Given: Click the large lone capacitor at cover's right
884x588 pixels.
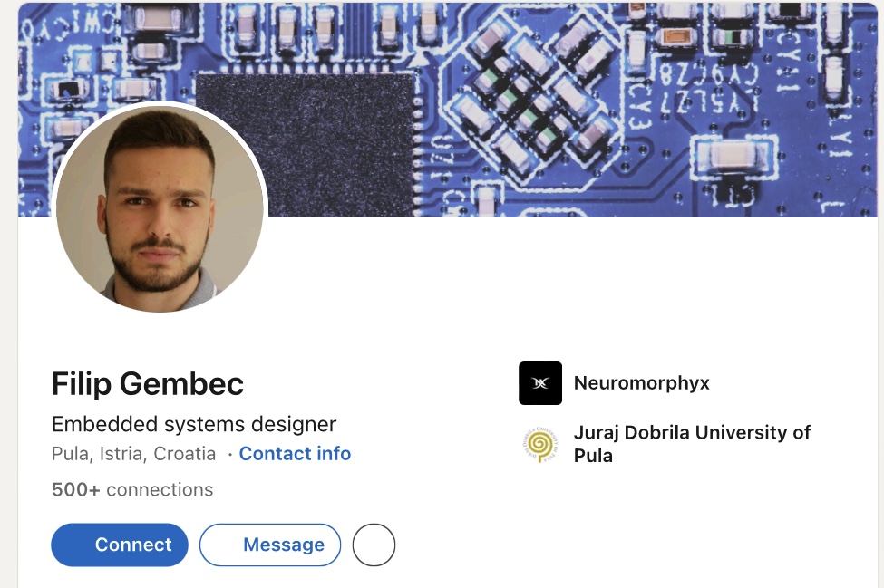Looking at the screenshot, I should click(734, 156).
